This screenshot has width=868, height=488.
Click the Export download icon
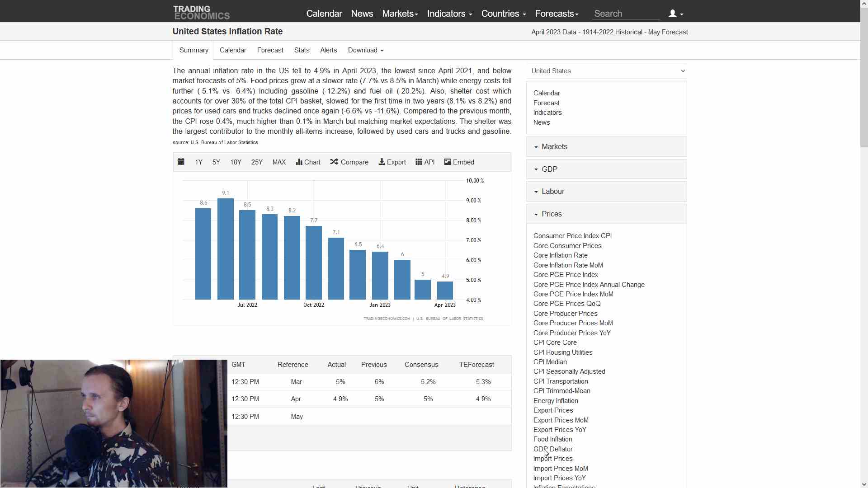pyautogui.click(x=382, y=162)
